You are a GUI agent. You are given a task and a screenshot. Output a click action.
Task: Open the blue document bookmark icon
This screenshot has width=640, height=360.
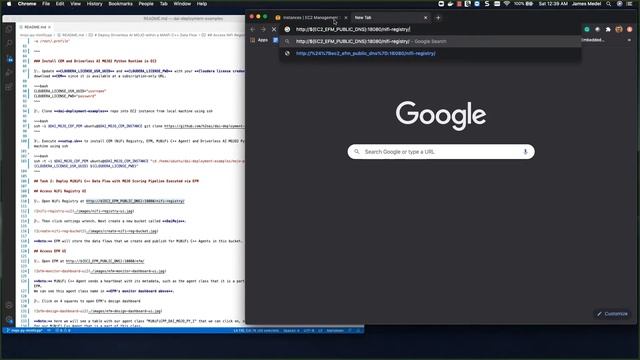276,40
